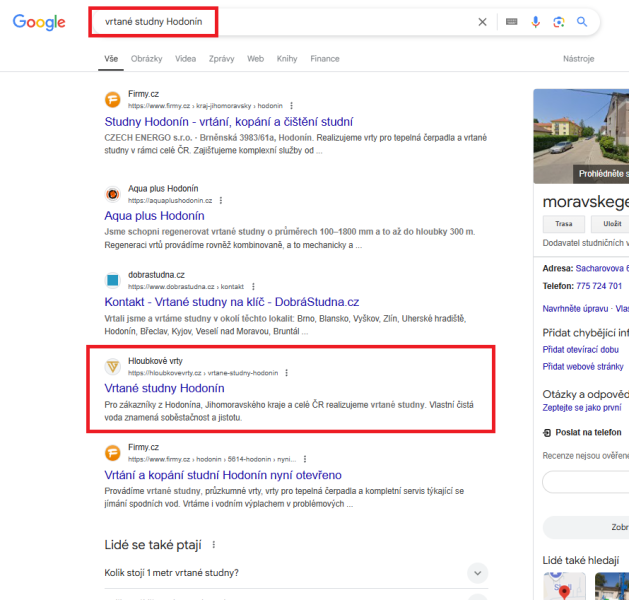Start voice search with microphone icon
This screenshot has width=629, height=600.
(x=535, y=22)
